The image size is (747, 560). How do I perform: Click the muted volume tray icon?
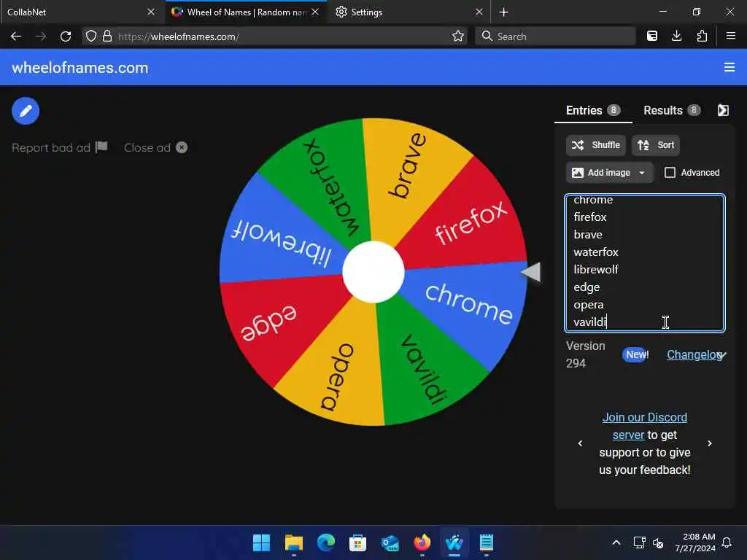point(658,542)
